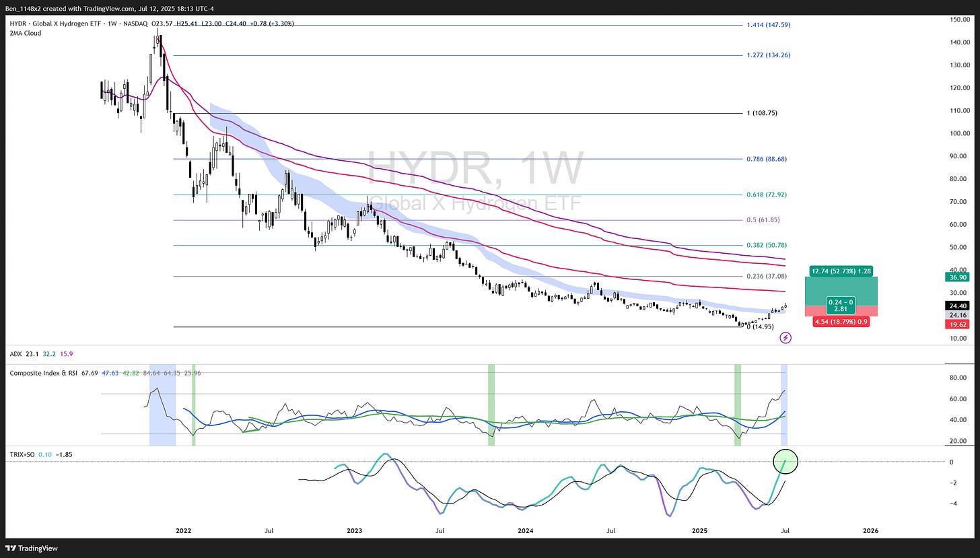Screen dimensions: 980x558
Task: Click the 0.786 (88.68) Fibonacci level label
Action: [767, 159]
